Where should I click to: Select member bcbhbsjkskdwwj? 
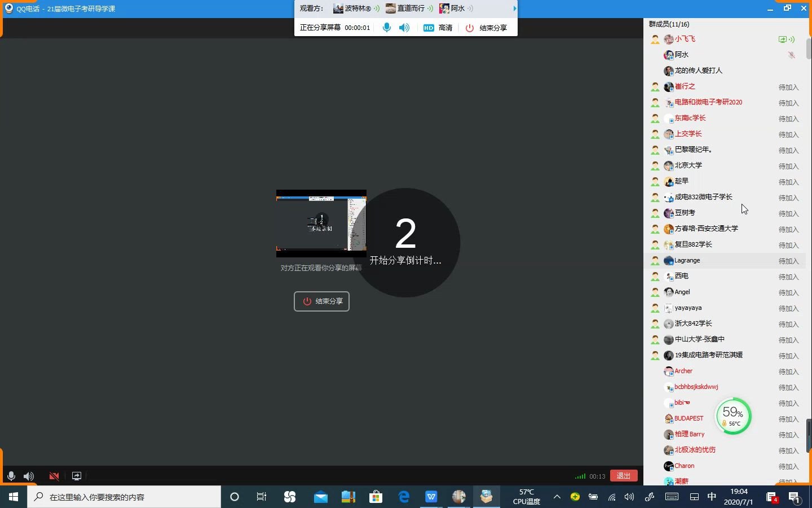(x=696, y=387)
